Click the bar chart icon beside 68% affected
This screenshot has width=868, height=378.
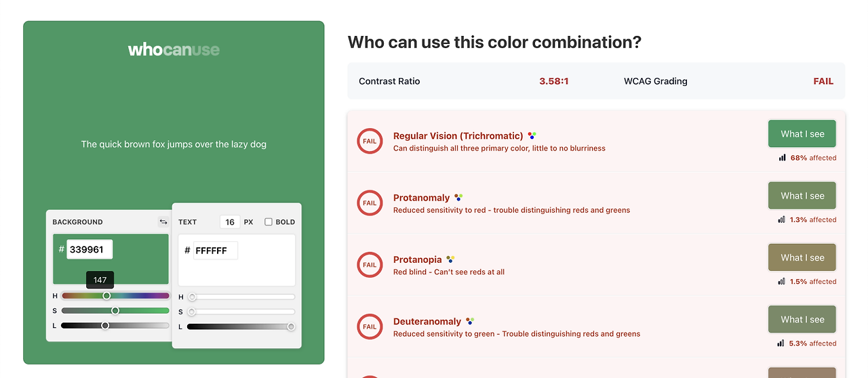(x=783, y=158)
